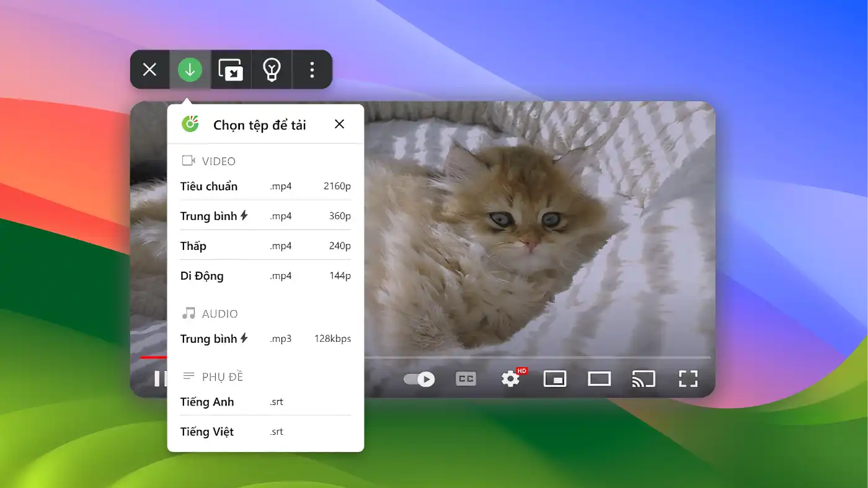Click the lightbulb icon in toolbar

point(272,69)
